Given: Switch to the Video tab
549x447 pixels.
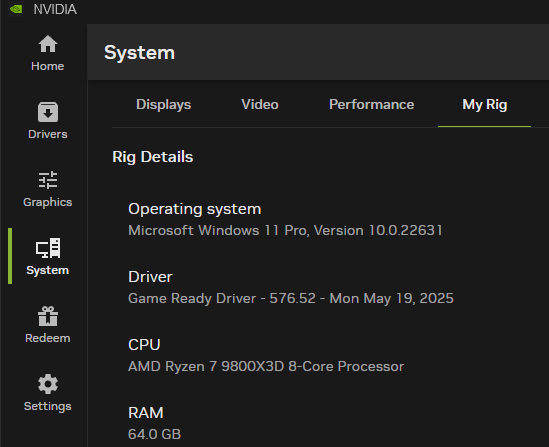Looking at the screenshot, I should tap(260, 104).
